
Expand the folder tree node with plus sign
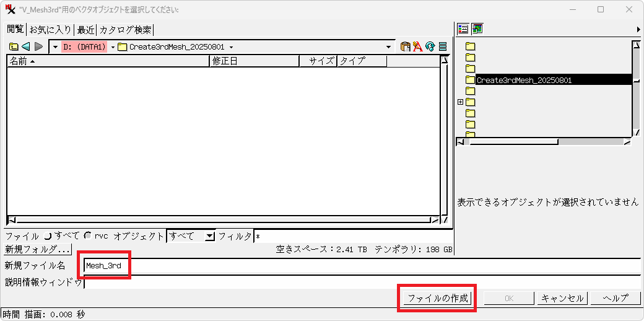460,102
